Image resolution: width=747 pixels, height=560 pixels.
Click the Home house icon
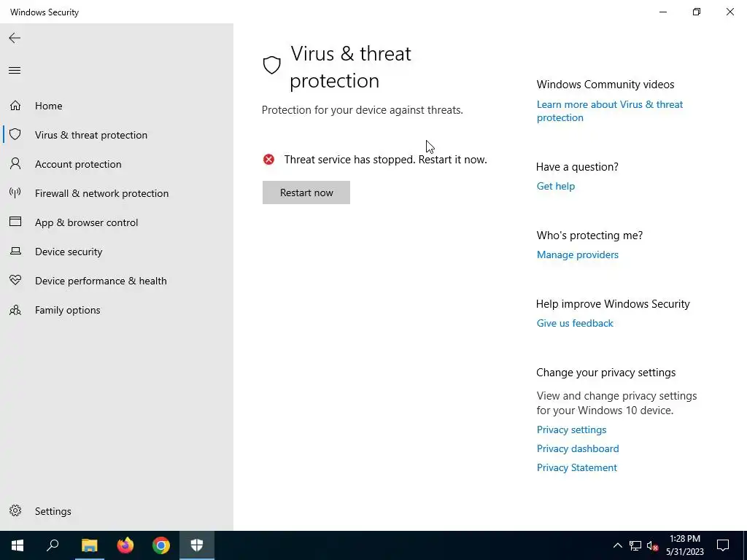tap(15, 105)
